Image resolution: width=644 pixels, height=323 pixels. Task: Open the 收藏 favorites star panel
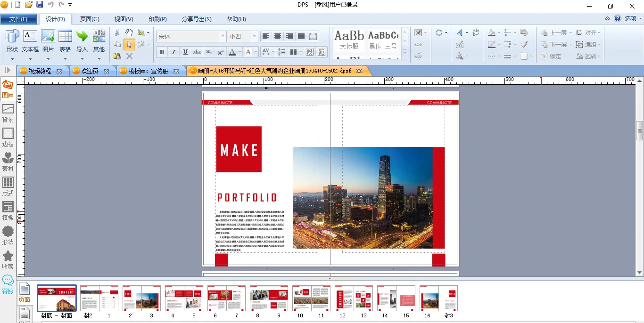8,259
